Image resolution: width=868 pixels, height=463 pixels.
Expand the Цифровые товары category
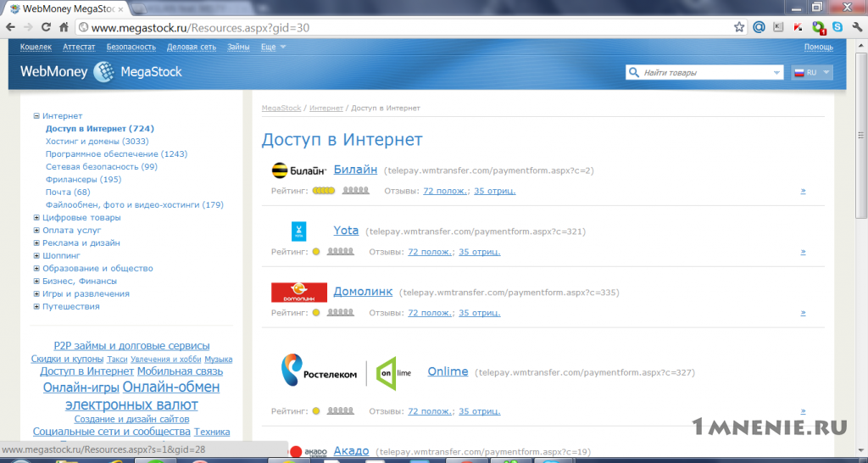[36, 218]
